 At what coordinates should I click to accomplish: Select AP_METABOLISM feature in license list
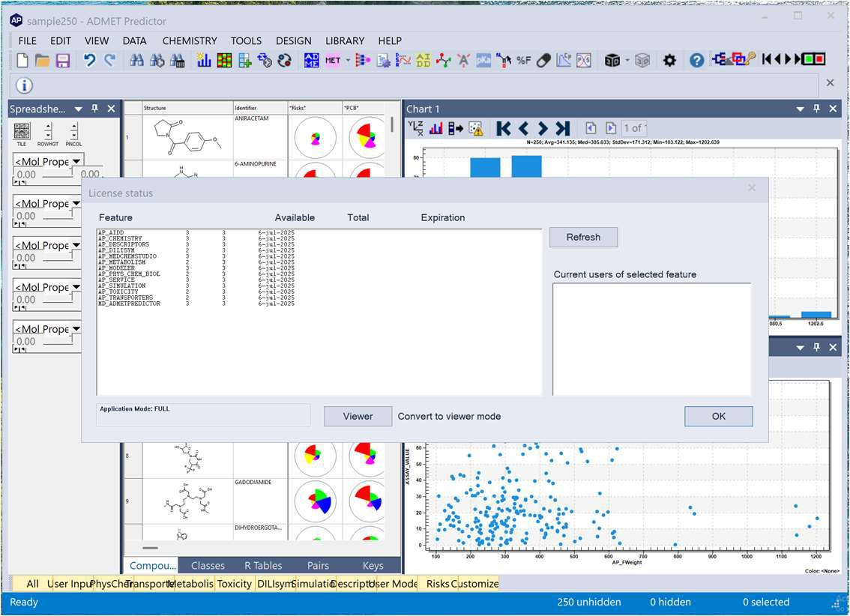(x=196, y=262)
